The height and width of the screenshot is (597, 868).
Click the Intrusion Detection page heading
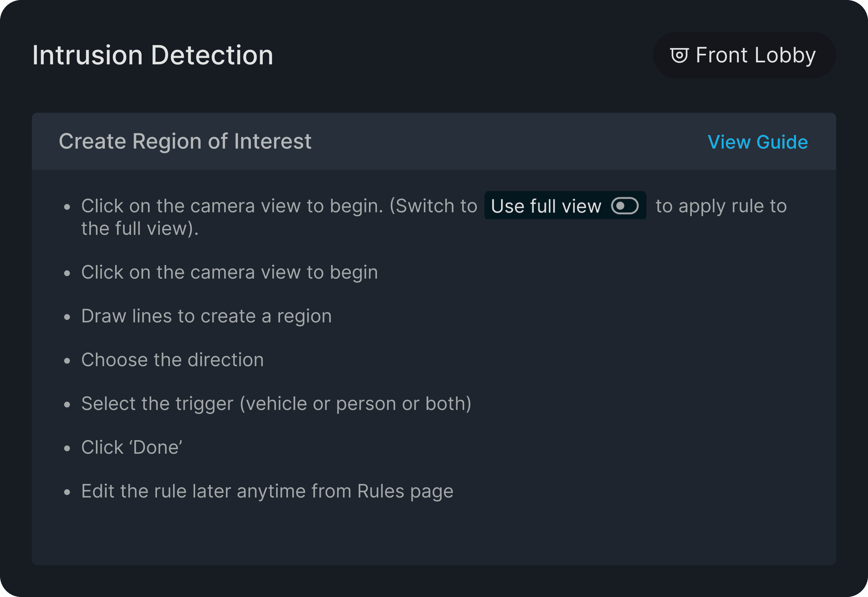[153, 55]
